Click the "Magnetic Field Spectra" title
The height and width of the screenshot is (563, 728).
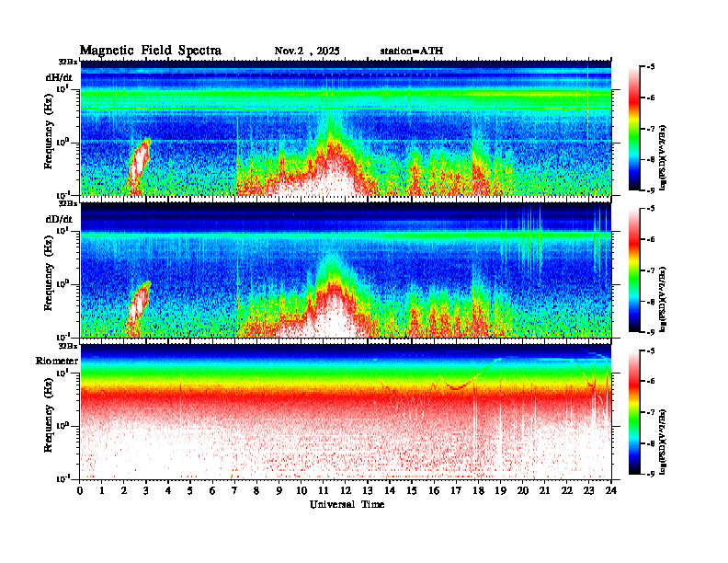[151, 51]
